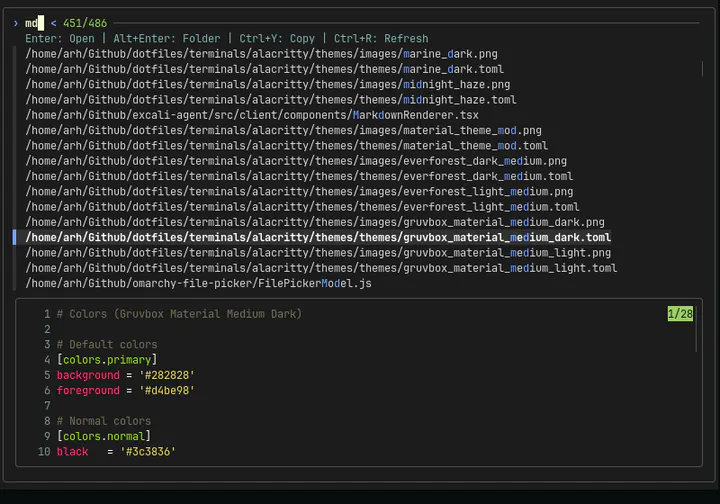This screenshot has width=720, height=504.
Task: Select themes/gruvbox_material_medium_light.toml result
Action: (321, 268)
